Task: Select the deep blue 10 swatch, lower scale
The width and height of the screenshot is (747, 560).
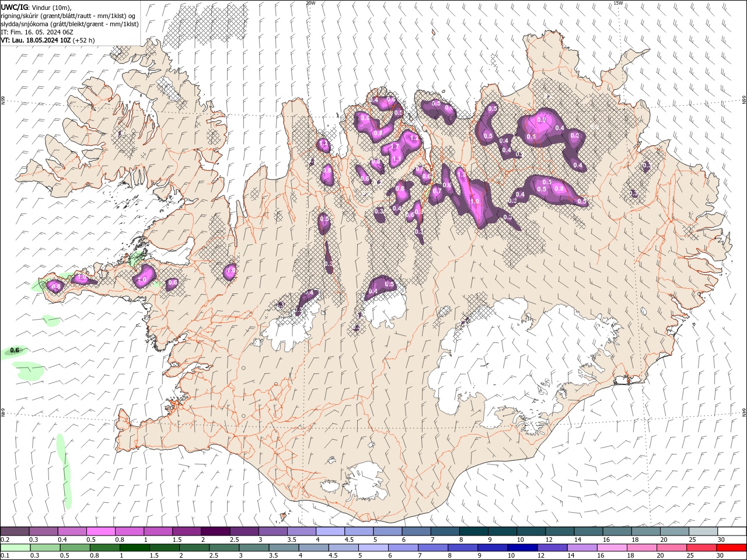Action: tap(522, 548)
